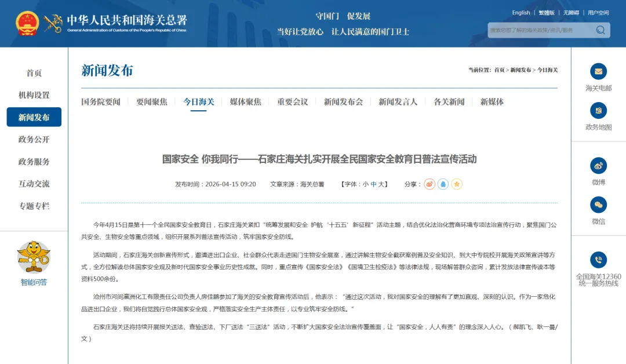This screenshot has height=364, width=626.
Task: Switch to the 要闻聚焦 tab
Action: pyautogui.click(x=152, y=102)
